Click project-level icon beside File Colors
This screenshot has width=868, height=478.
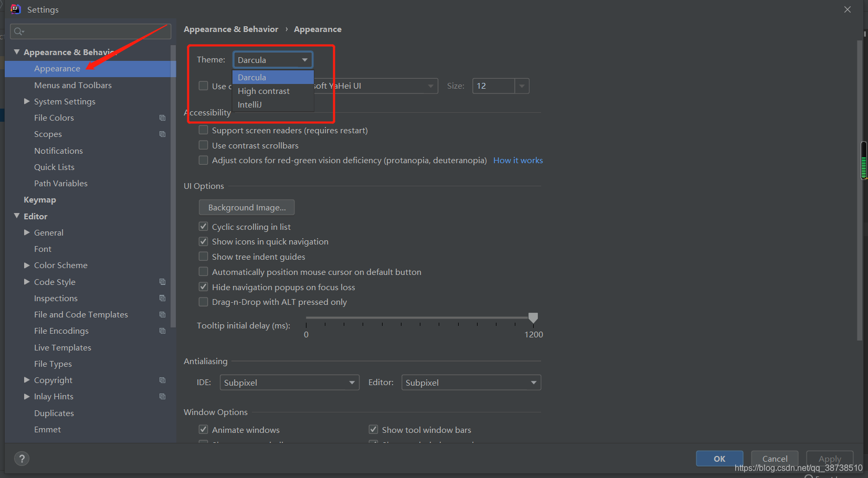click(x=163, y=118)
